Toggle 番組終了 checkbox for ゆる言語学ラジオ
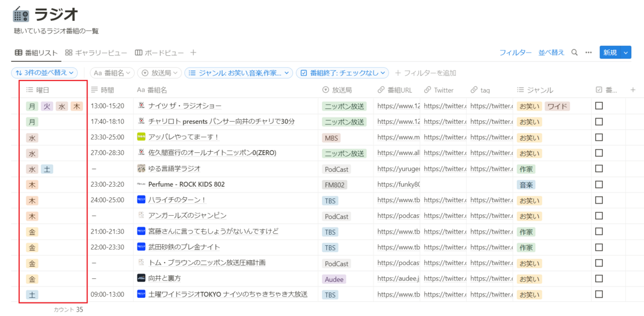 click(599, 168)
